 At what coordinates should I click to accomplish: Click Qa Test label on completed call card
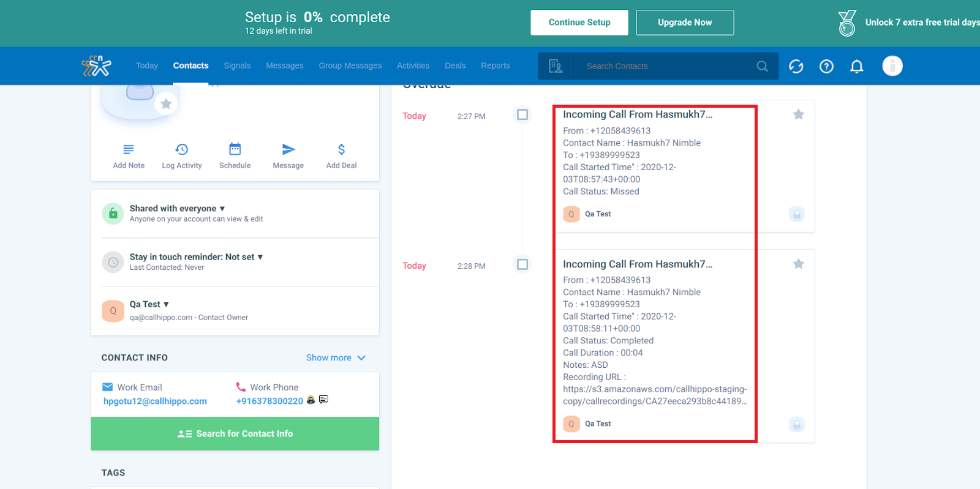pos(598,424)
